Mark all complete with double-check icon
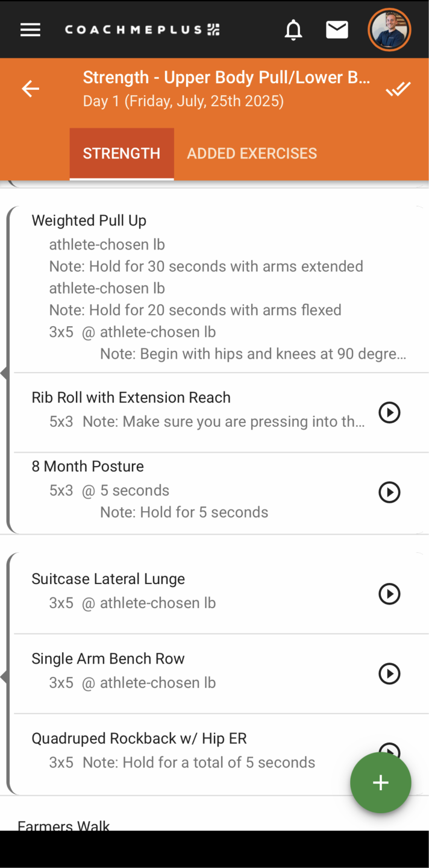This screenshot has width=429, height=868. point(398,89)
